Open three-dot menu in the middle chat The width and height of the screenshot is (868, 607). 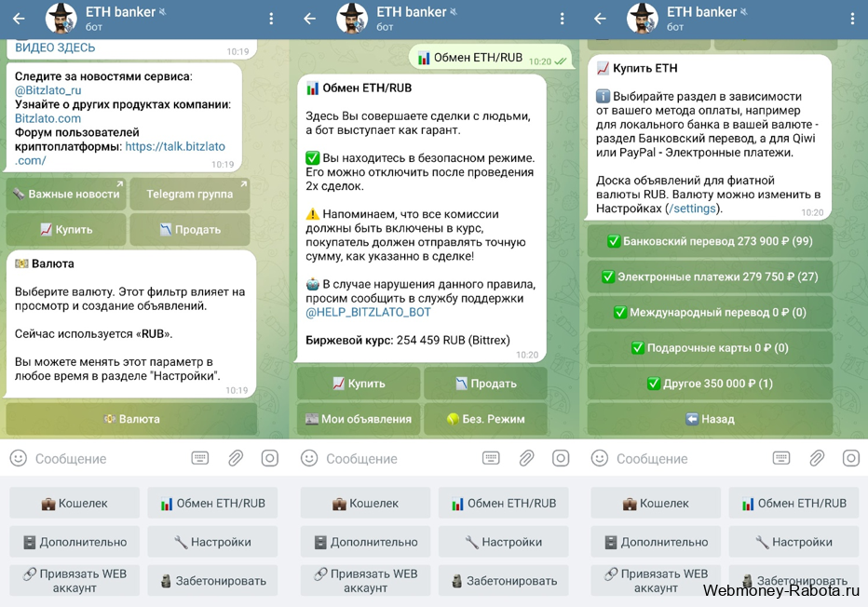pos(562,19)
